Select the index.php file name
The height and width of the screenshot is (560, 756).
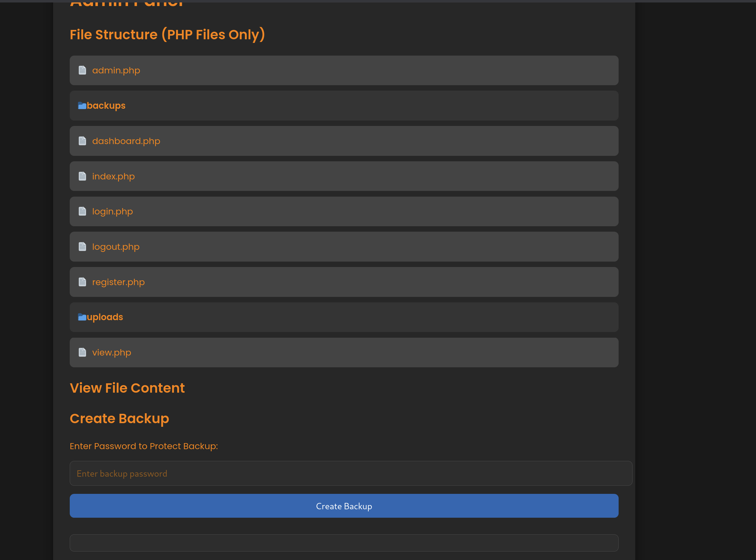(113, 176)
